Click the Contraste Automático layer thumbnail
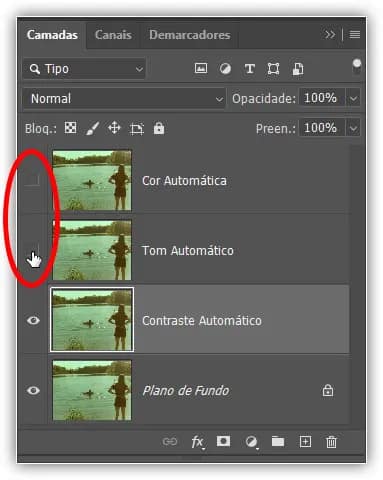Screen dimensions: 383x480 tap(92, 320)
